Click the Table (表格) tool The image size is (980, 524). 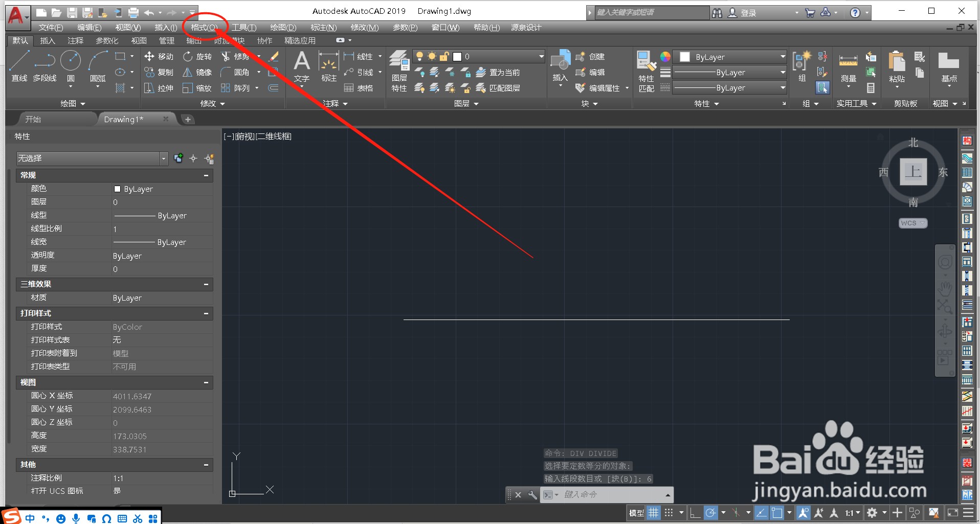pos(359,88)
